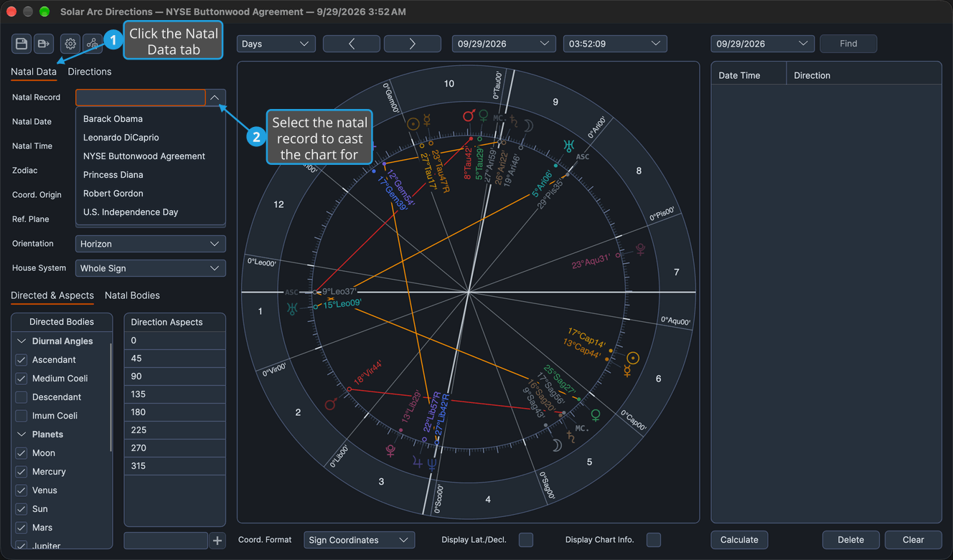Open the 03:52:09 time dropdown
Viewport: 953px width, 560px height.
tap(615, 44)
